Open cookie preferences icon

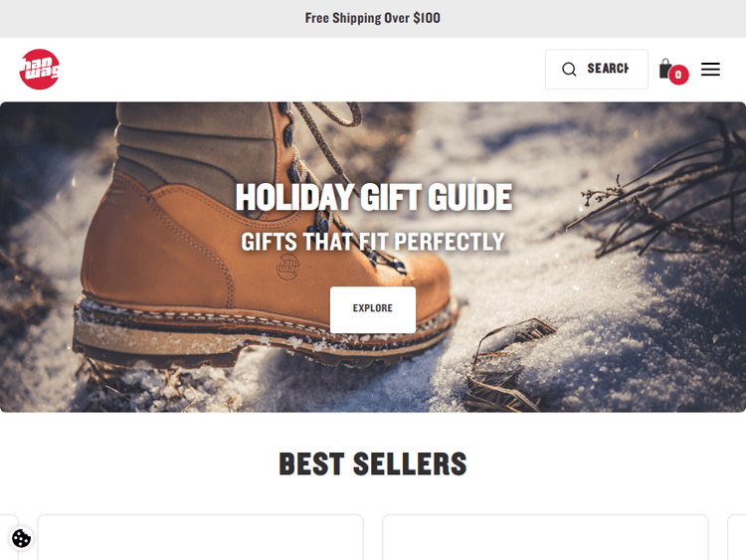(x=22, y=538)
